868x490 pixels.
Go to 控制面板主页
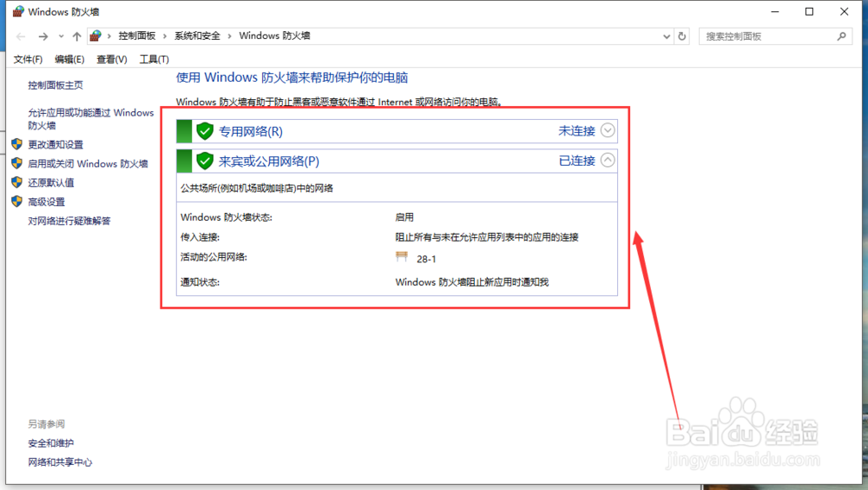pyautogui.click(x=56, y=85)
